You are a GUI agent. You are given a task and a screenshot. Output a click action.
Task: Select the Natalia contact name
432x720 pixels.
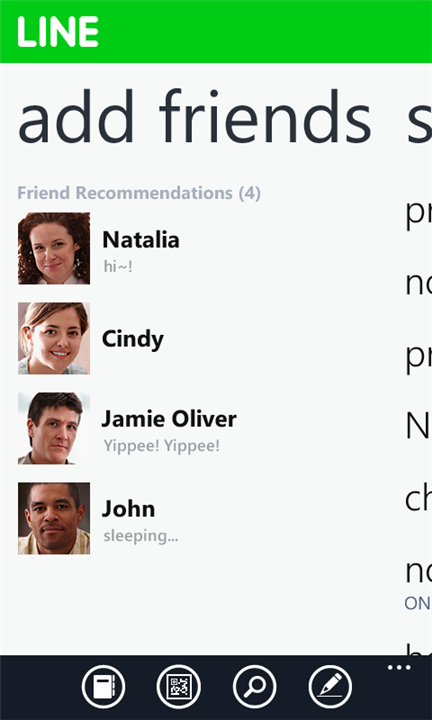(x=140, y=240)
